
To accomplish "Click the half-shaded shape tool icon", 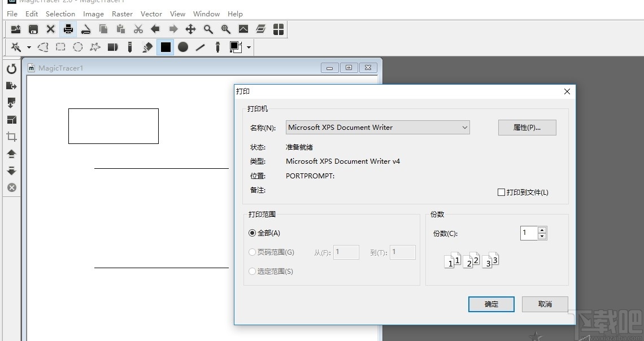I will tap(113, 47).
